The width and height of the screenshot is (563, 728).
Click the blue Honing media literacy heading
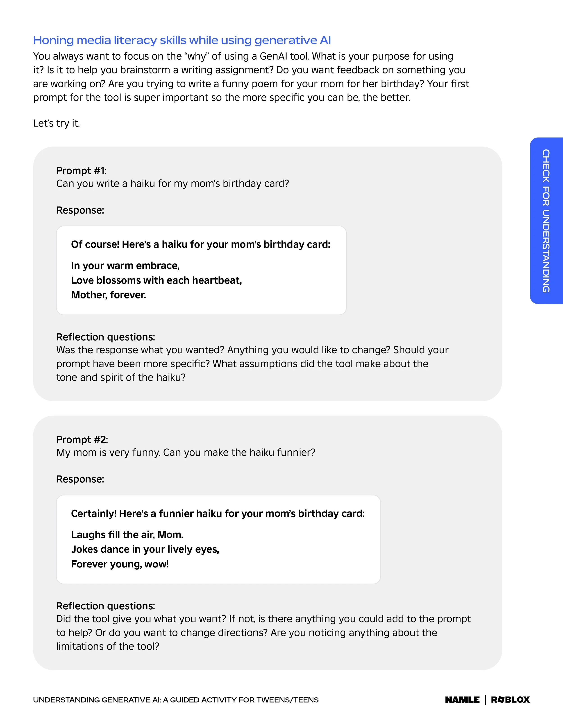182,40
